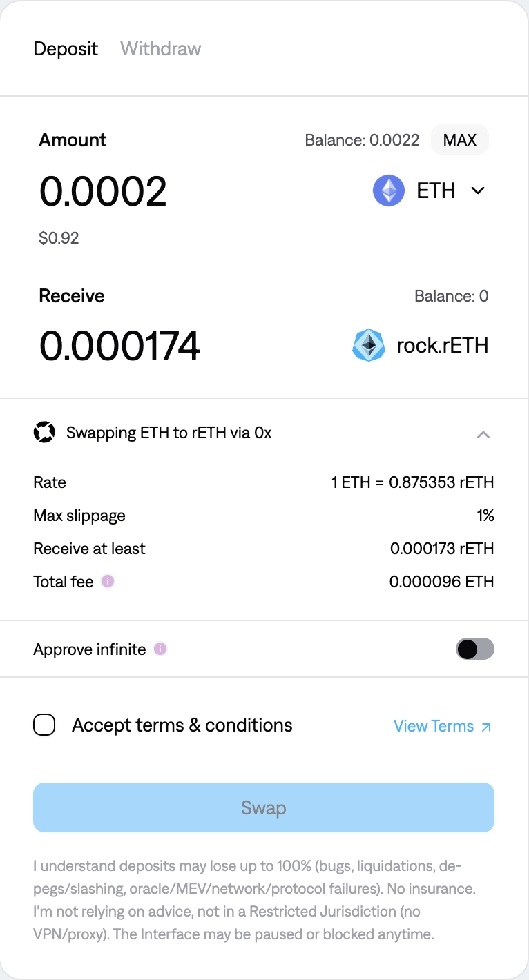Open the View Terms link
The height and width of the screenshot is (980, 529).
[x=434, y=726]
